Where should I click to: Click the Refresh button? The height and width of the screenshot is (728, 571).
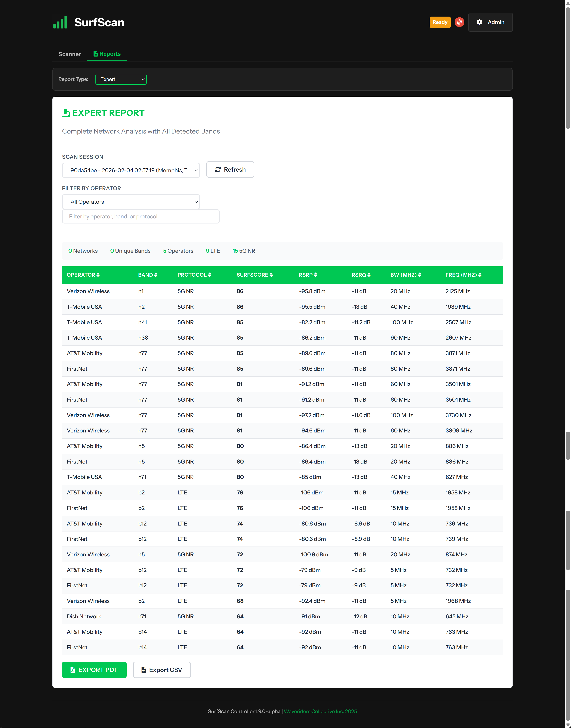coord(230,170)
